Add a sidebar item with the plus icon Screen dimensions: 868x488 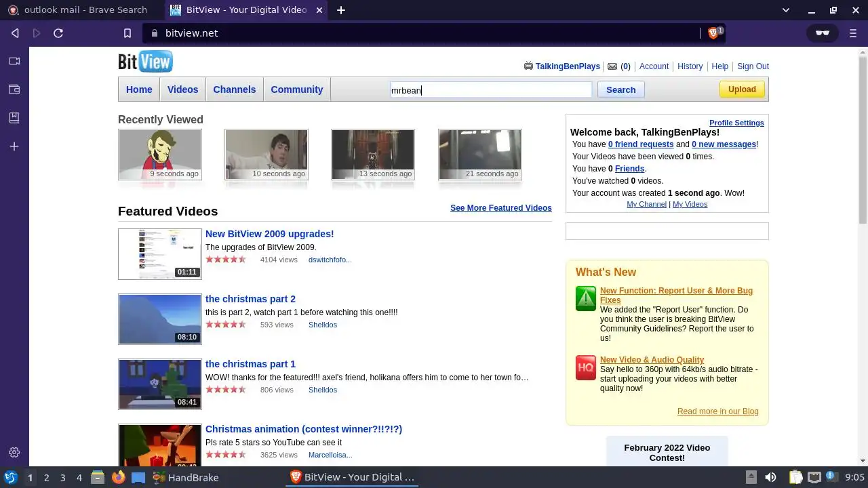tap(14, 146)
